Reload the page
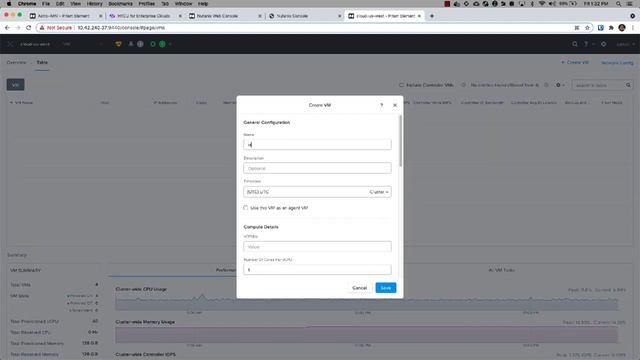The height and width of the screenshot is (360, 640). [28, 28]
